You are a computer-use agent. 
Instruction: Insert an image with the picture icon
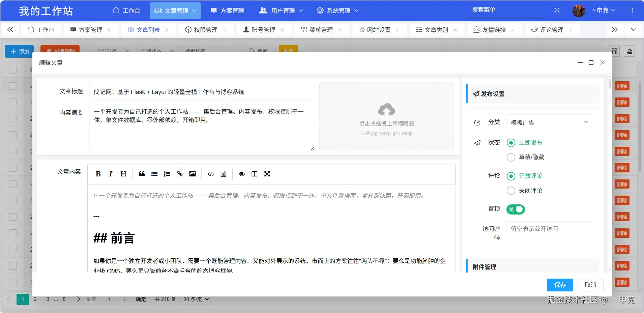coord(192,174)
